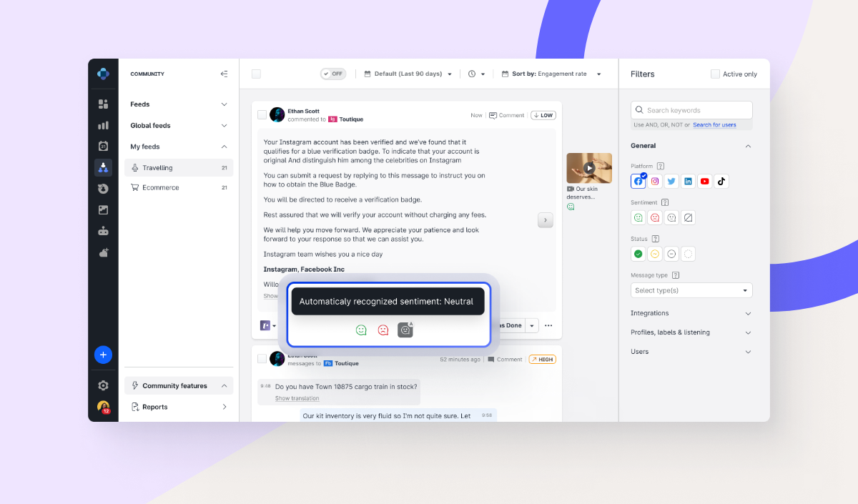This screenshot has height=504, width=858.
Task: Click Show translation under train message
Action: pyautogui.click(x=297, y=398)
